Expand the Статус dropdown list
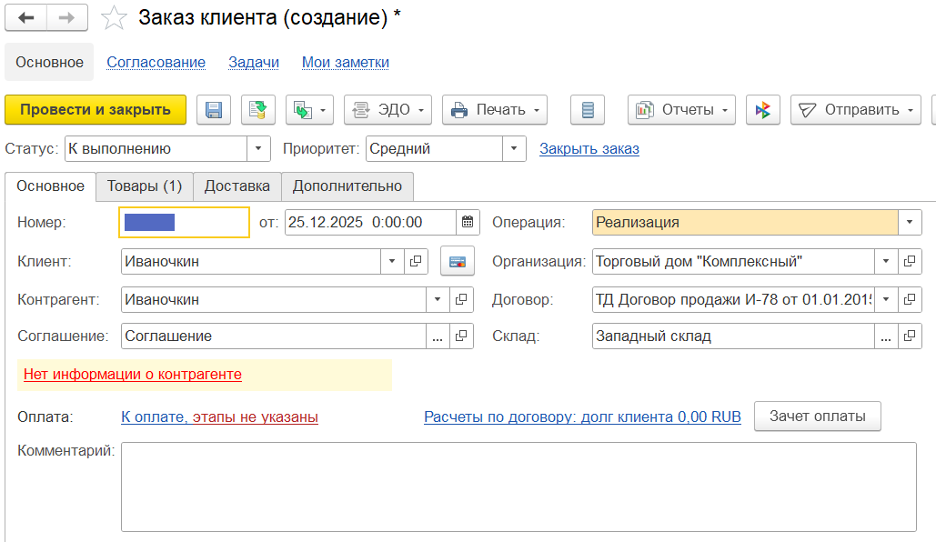The image size is (936, 542). [x=259, y=149]
